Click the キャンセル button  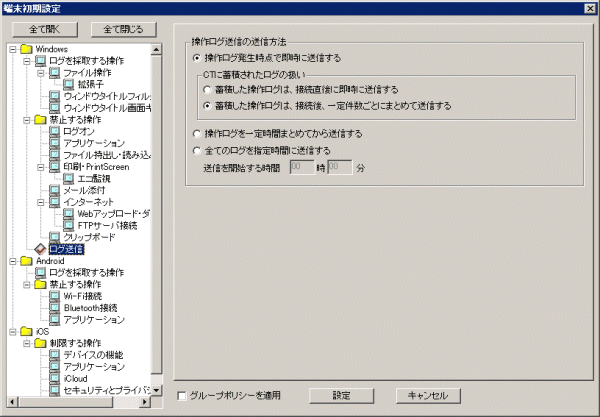[x=428, y=395]
